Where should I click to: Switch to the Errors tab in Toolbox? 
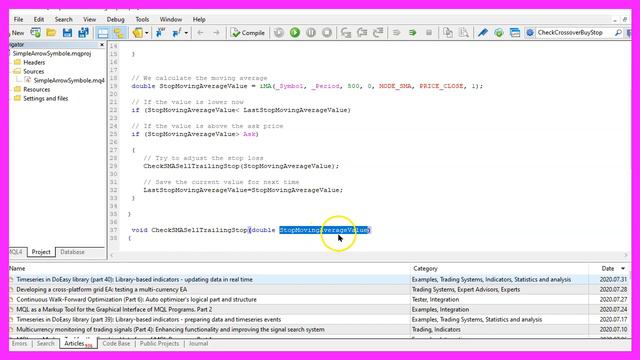click(19, 344)
